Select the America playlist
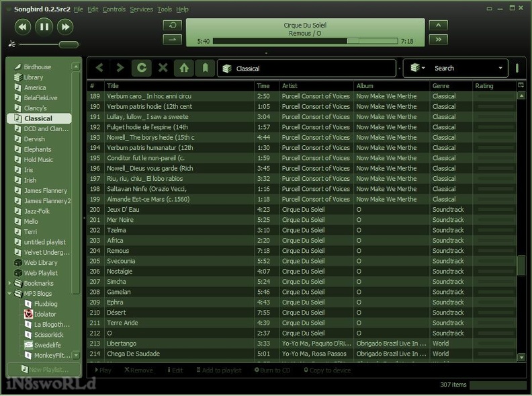The height and width of the screenshot is (396, 532). coord(35,87)
